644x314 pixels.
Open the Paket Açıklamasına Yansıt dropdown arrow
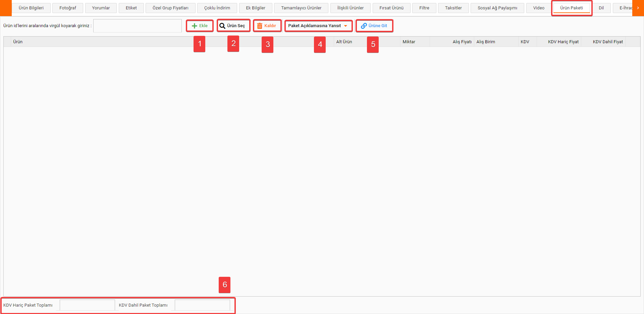[345, 26]
